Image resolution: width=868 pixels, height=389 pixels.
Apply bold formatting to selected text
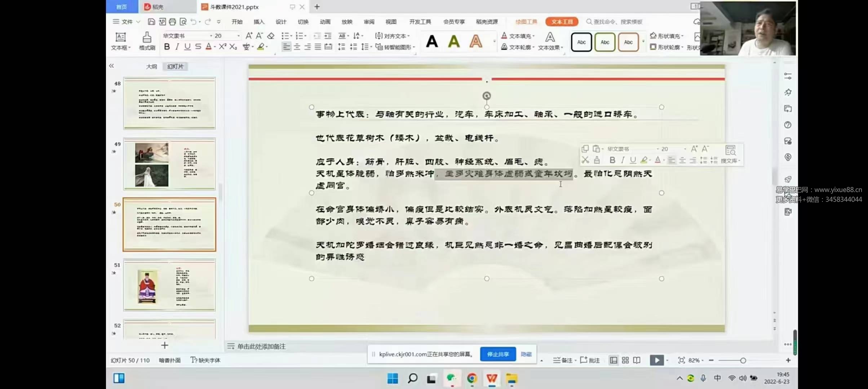point(167,46)
